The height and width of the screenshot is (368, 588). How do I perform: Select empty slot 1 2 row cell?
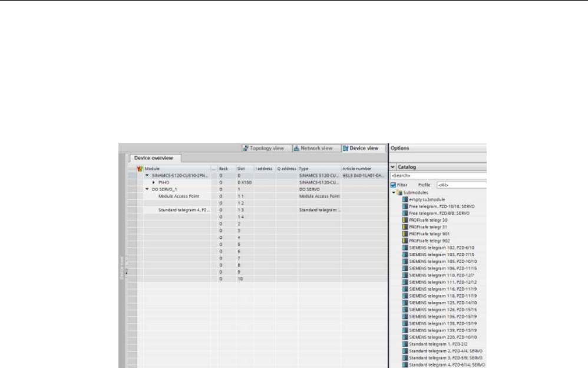pos(241,203)
